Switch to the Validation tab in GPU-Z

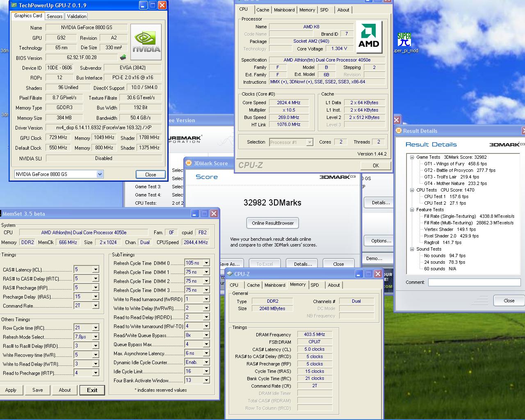click(77, 16)
